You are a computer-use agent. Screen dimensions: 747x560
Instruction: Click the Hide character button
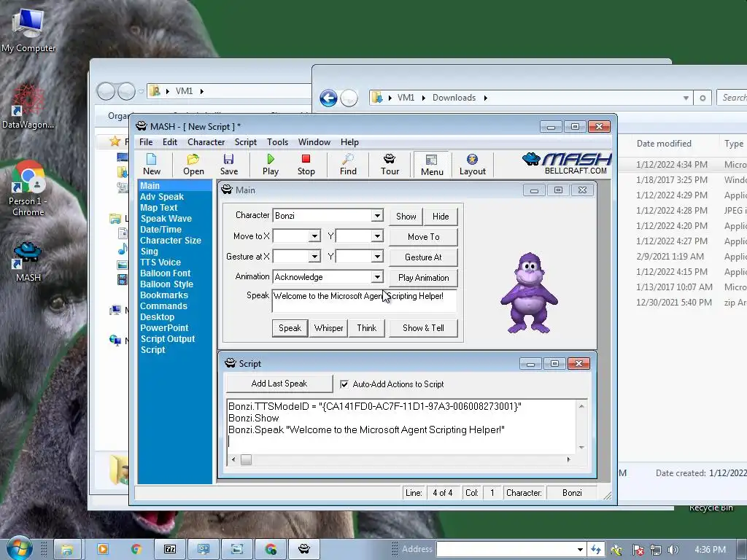coord(441,216)
